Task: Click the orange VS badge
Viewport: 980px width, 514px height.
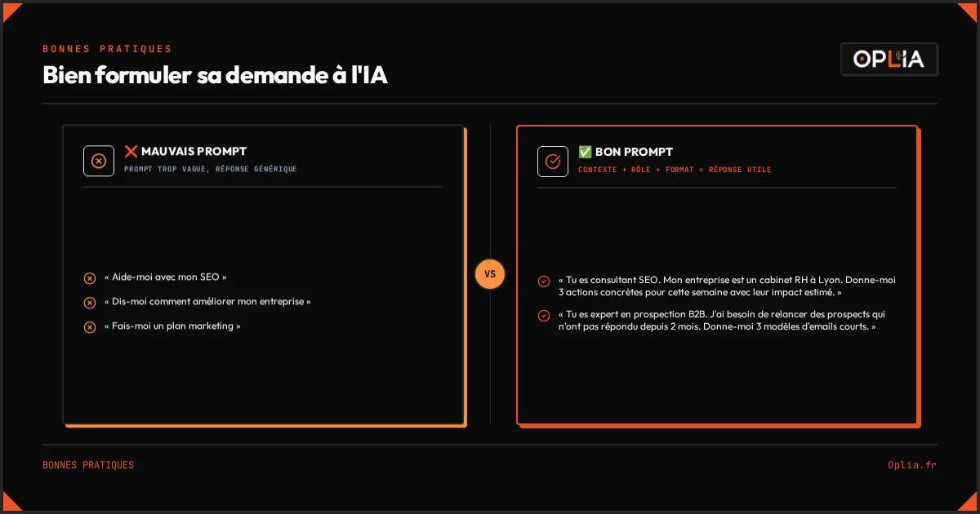Action: pos(490,274)
